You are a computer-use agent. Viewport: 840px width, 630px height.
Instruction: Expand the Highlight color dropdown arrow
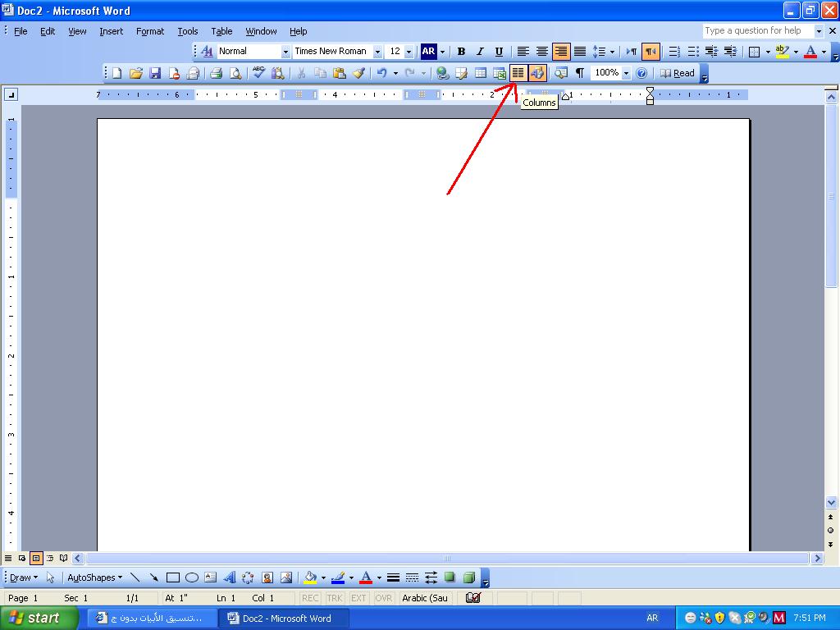pos(796,52)
